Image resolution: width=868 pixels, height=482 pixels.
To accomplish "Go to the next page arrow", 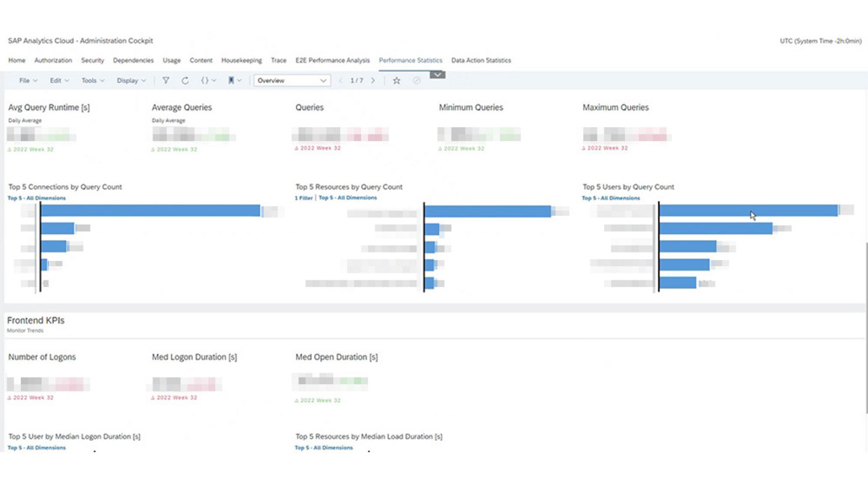I will click(x=373, y=81).
